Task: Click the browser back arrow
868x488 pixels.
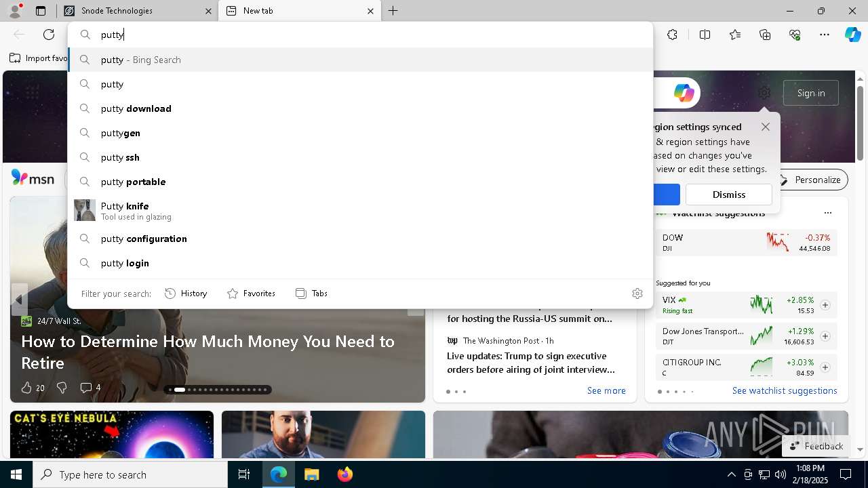Action: 19,35
